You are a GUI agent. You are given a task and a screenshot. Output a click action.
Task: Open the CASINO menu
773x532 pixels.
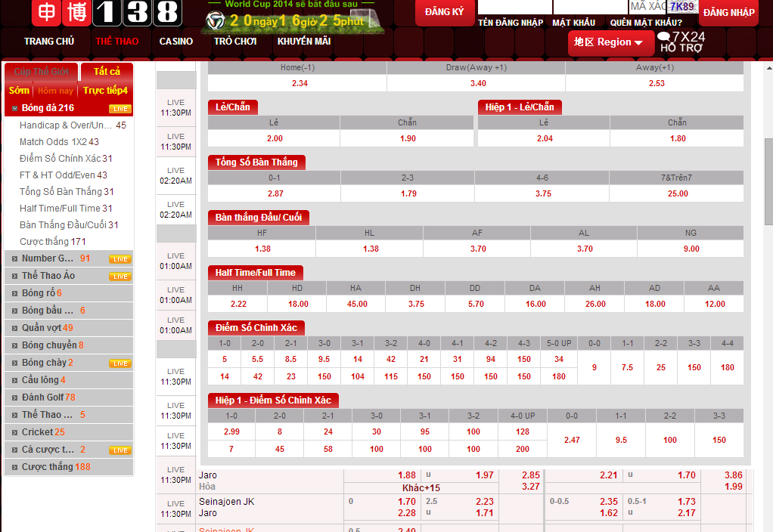pyautogui.click(x=175, y=42)
